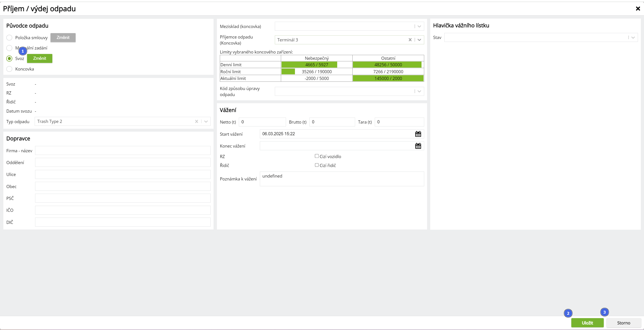Select the Koncovka radio option
Screen dimensions: 644x330
pyautogui.click(x=9, y=69)
